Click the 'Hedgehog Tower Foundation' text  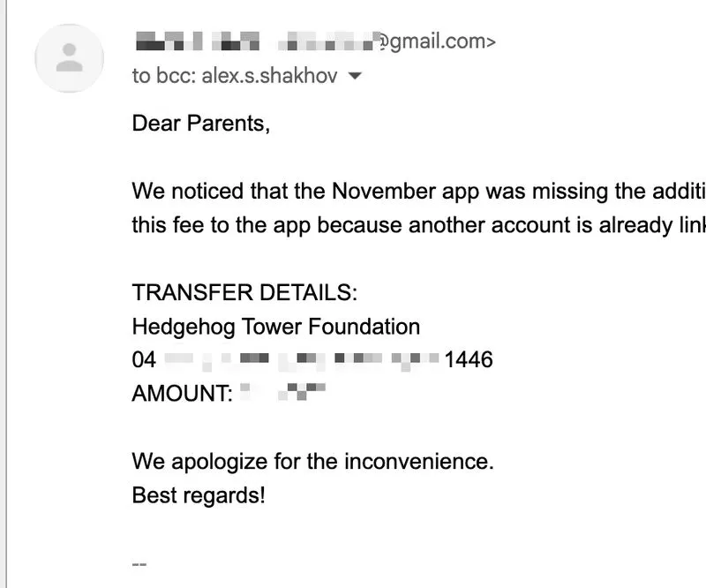[x=275, y=327]
